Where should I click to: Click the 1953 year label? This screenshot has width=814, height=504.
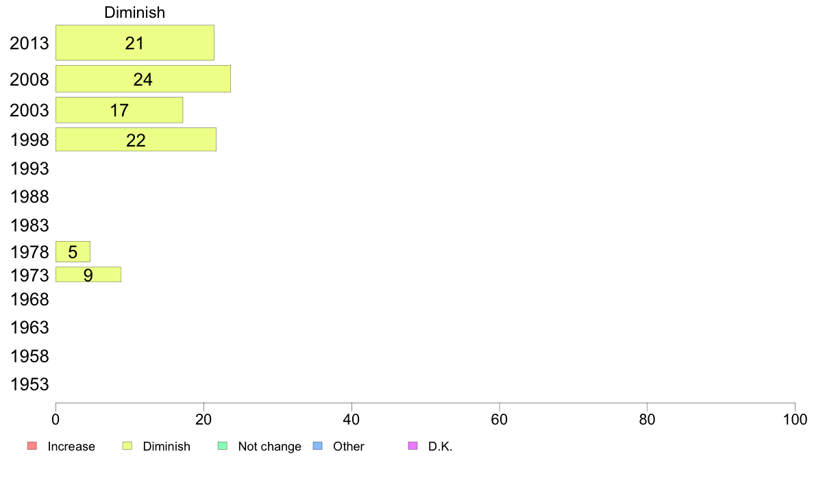[x=29, y=384]
